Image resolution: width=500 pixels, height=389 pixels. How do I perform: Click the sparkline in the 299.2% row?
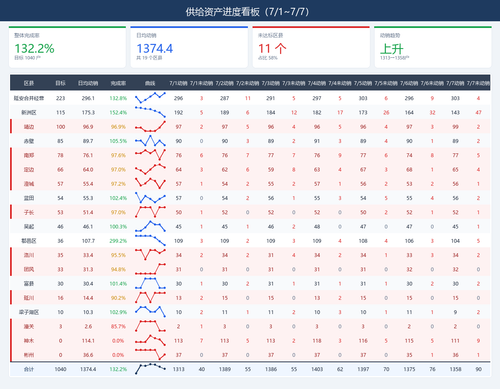(x=150, y=240)
